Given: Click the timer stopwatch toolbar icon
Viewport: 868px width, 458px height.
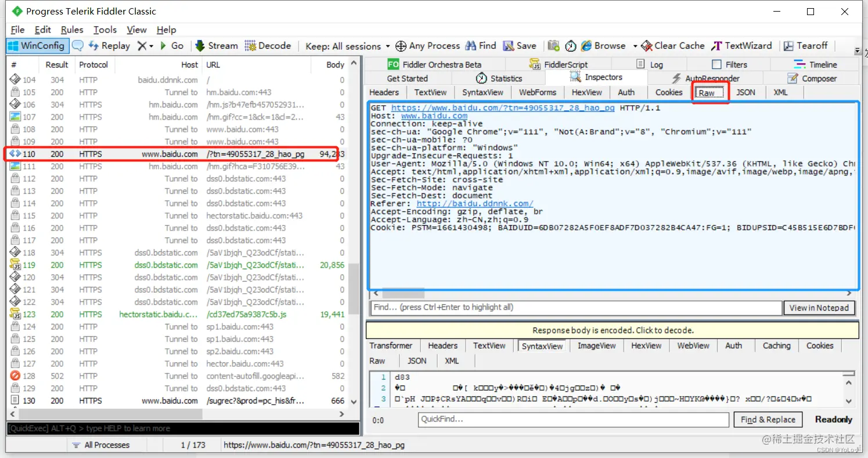Looking at the screenshot, I should (x=571, y=46).
